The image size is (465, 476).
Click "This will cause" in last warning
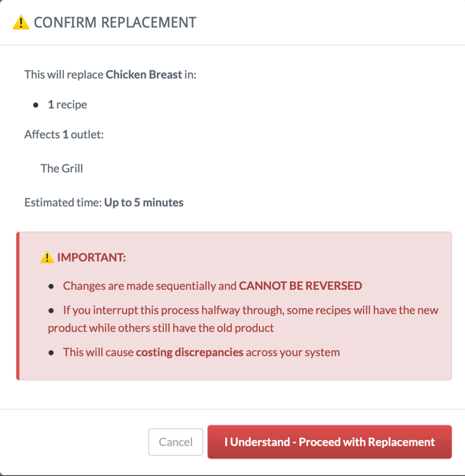(99, 352)
